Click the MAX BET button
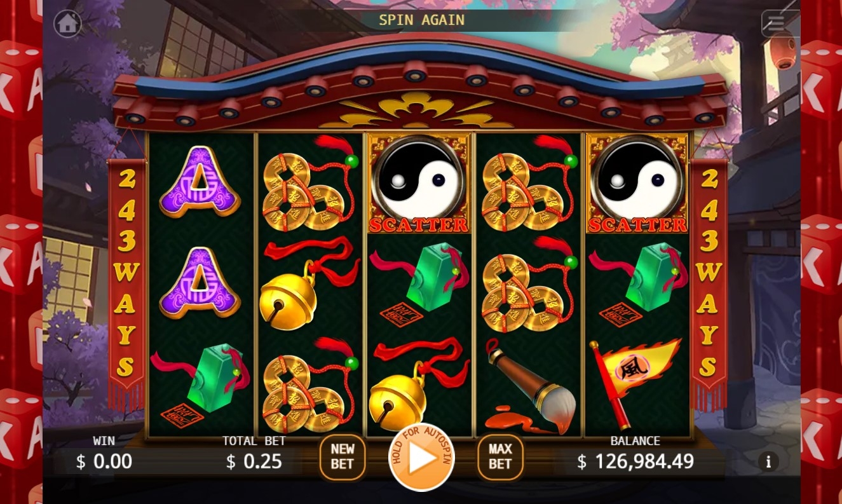 click(x=500, y=456)
